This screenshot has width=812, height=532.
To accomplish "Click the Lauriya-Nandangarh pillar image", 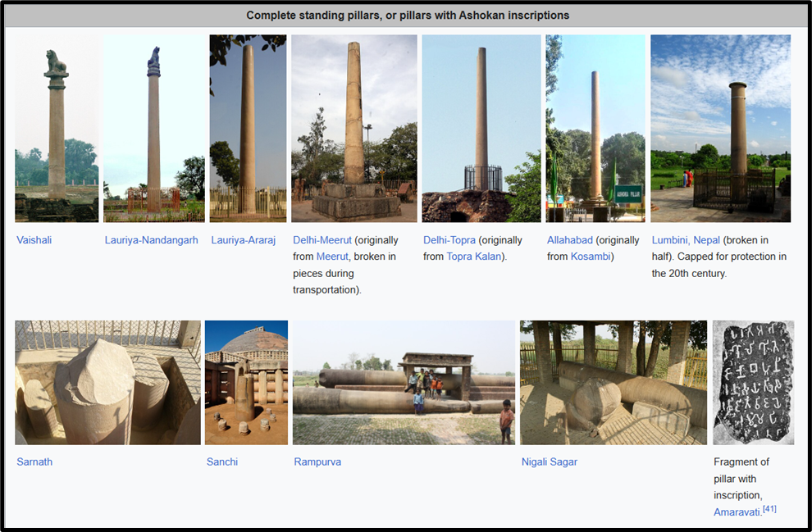I will tap(153, 128).
